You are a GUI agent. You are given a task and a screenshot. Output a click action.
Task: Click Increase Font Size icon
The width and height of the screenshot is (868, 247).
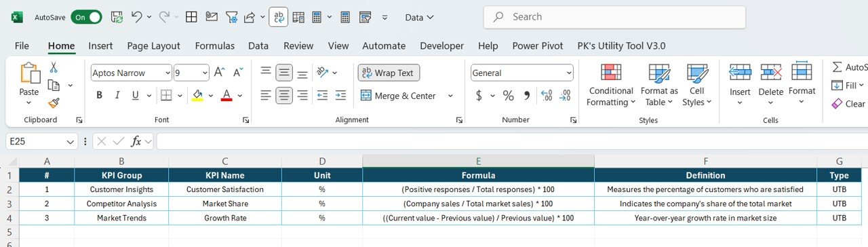(x=219, y=73)
